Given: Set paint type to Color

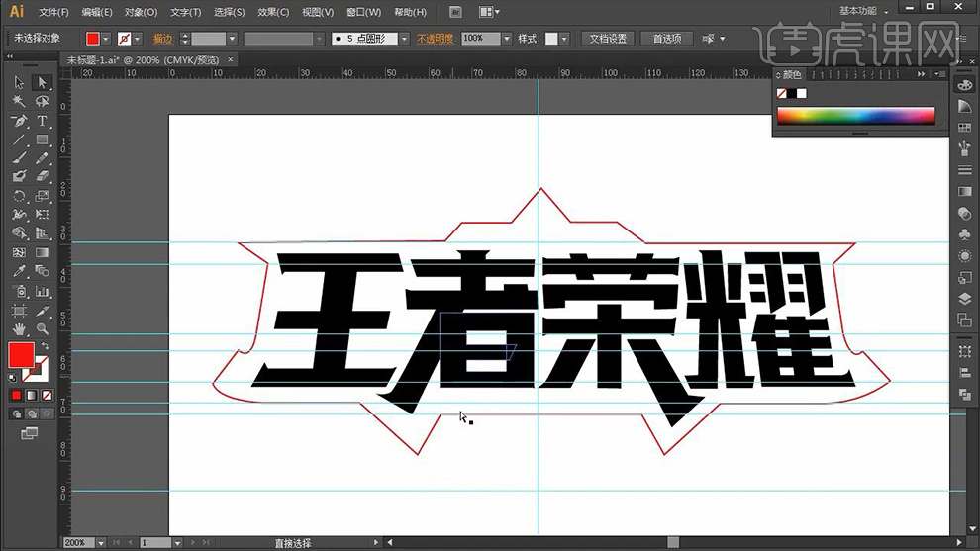Looking at the screenshot, I should coord(16,395).
